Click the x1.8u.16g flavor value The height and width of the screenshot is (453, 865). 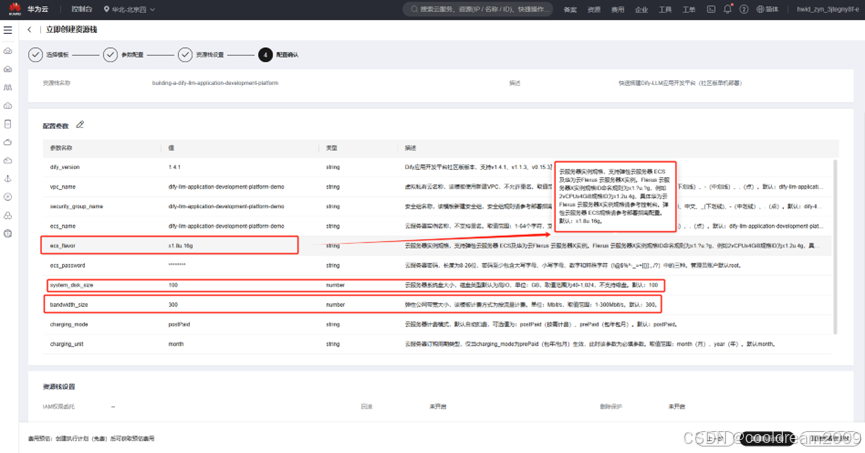coord(180,246)
